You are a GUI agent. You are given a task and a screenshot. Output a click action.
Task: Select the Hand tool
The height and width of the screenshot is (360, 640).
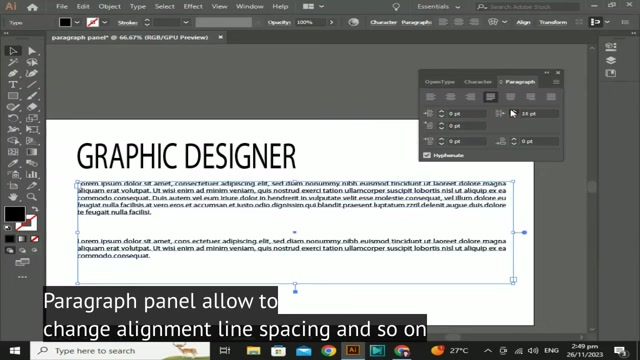(13, 197)
